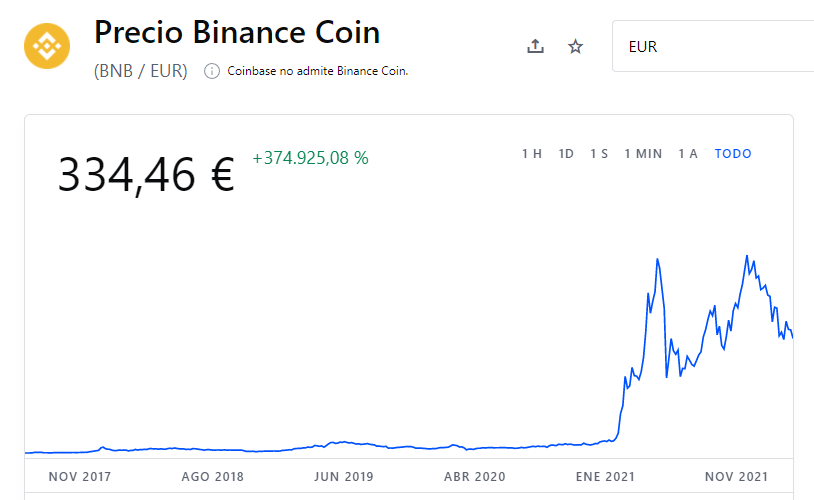Click the ENE 2021 axis label
The height and width of the screenshot is (500, 814).
coord(605,477)
